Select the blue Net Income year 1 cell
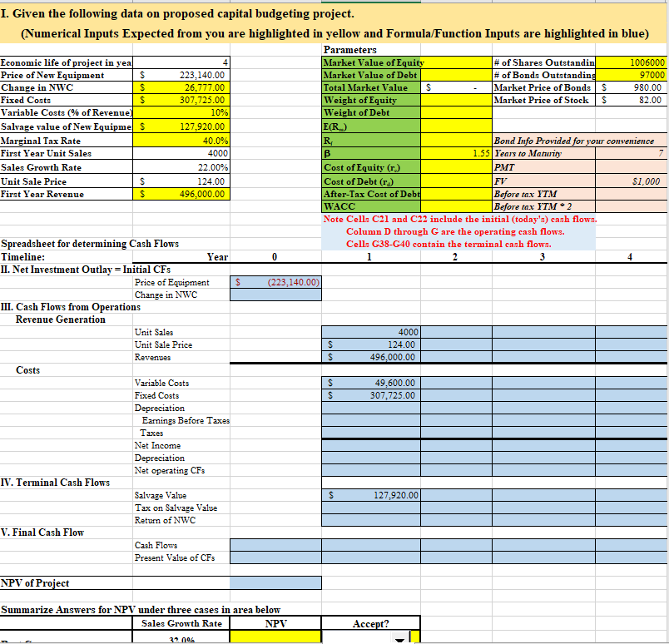 [x=371, y=445]
